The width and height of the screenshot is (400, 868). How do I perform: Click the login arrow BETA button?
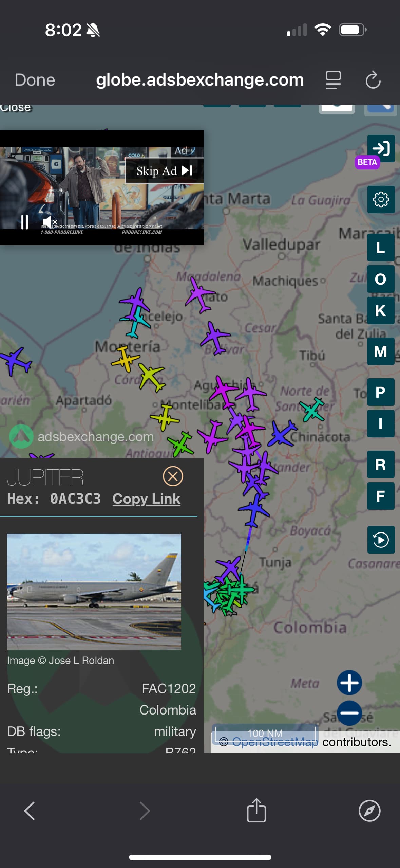click(x=381, y=149)
